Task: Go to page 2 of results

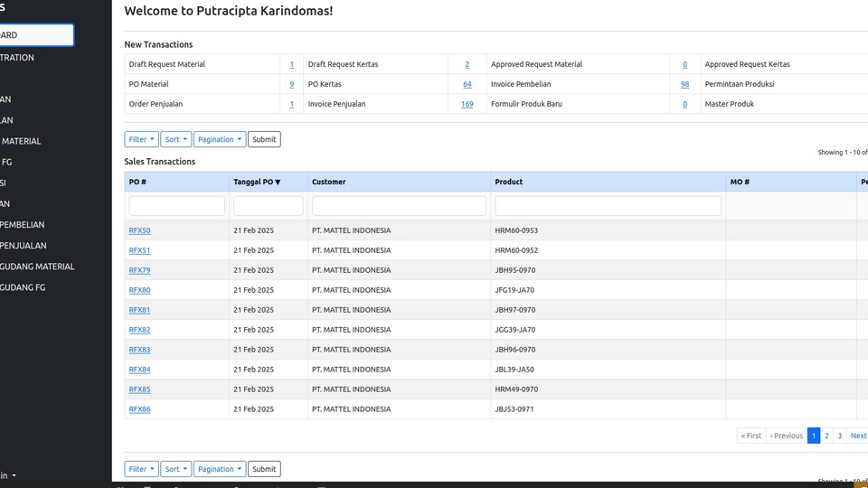Action: coord(826,436)
